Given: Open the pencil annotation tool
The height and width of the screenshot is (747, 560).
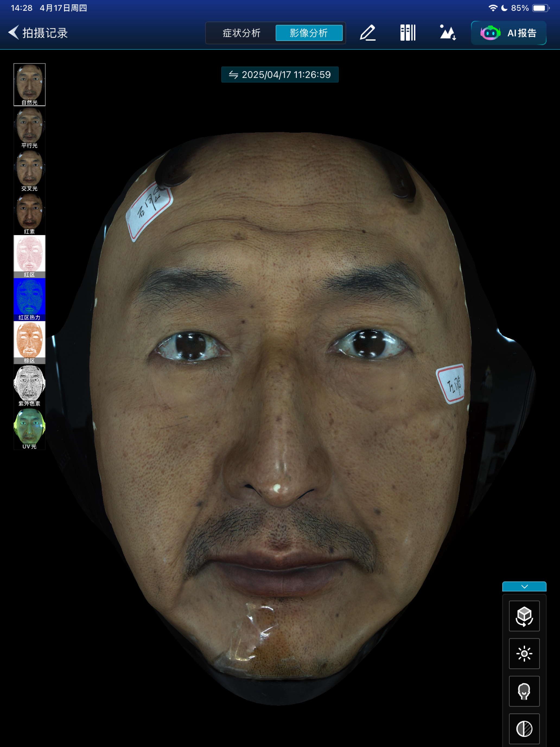Looking at the screenshot, I should click(368, 33).
